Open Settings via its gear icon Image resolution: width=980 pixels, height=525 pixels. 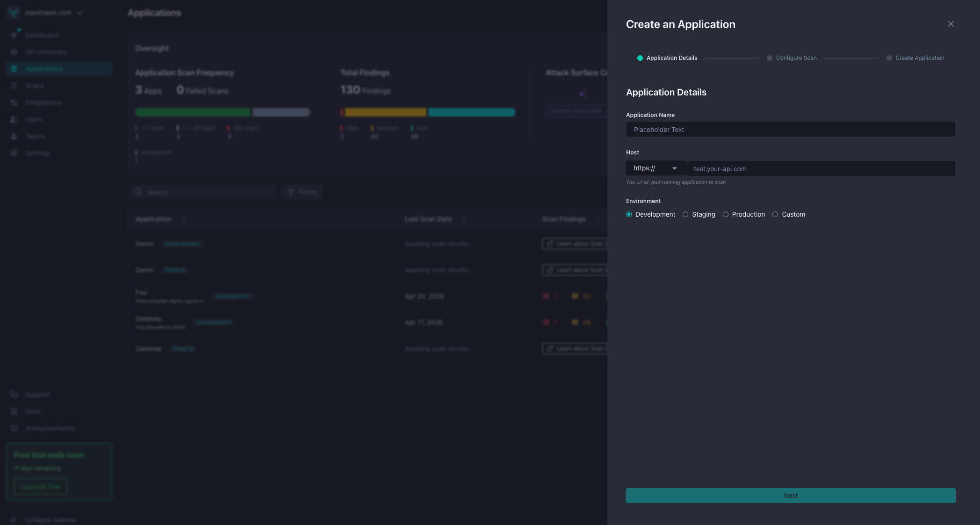pos(14,153)
